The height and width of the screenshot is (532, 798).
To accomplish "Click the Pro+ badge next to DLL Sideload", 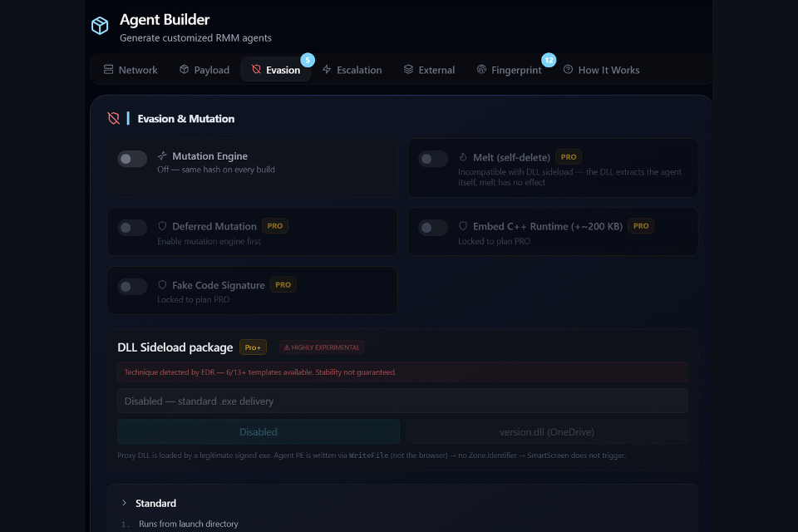I will (253, 347).
